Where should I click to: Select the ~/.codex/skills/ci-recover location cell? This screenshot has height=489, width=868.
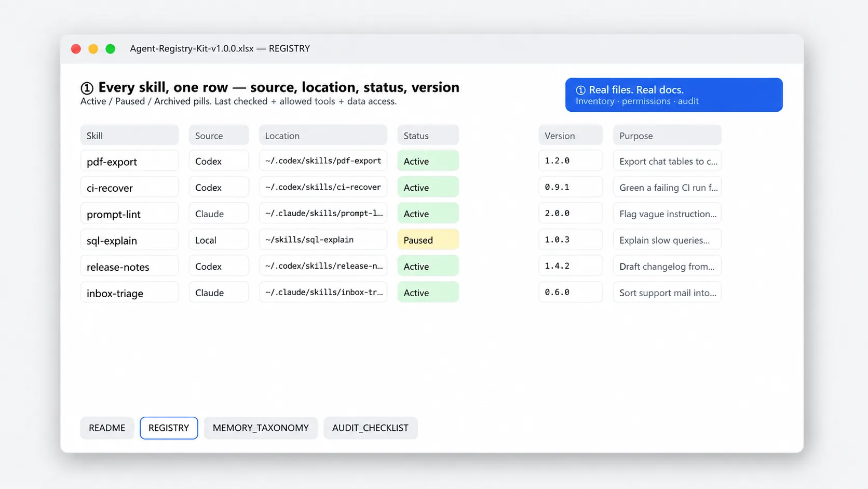(x=323, y=187)
